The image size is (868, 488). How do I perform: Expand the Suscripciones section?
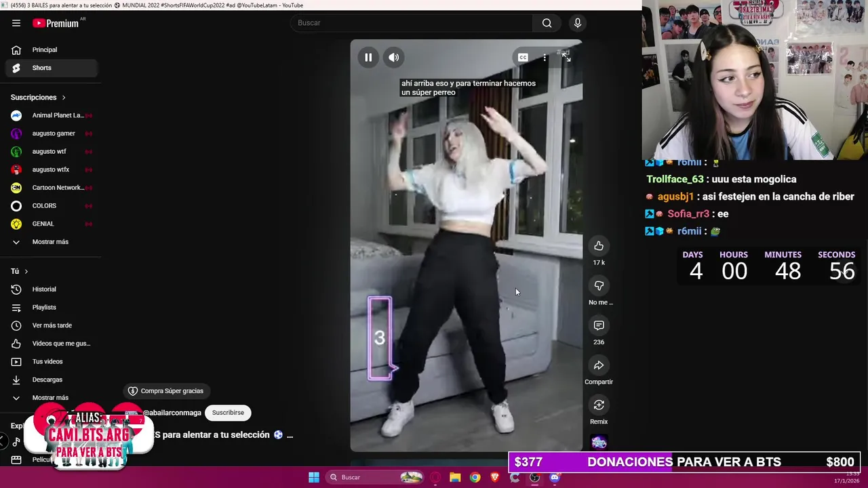(x=39, y=98)
